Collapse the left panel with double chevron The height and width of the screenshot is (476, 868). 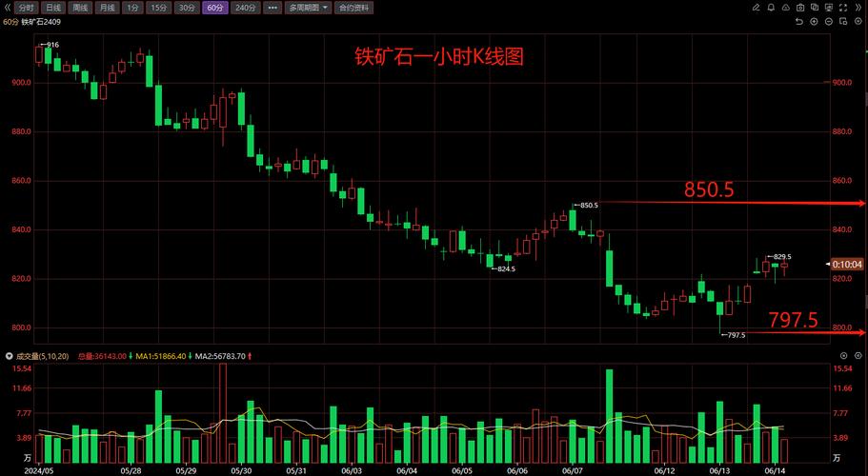click(x=8, y=8)
